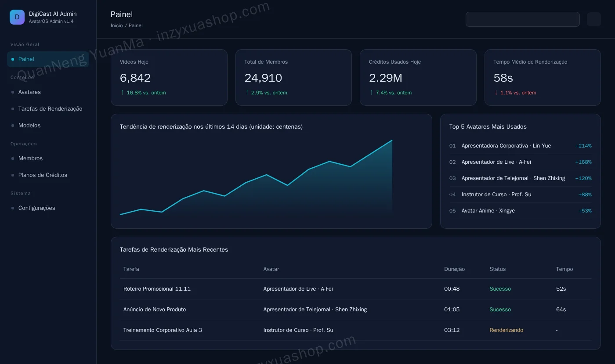Click the Avatar column header
This screenshot has height=364, width=615.
[271, 269]
